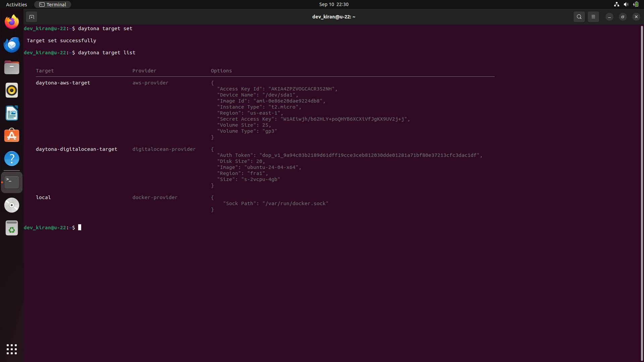The image size is (644, 362).
Task: Click the Disk Size 20 line
Action: pos(241,161)
